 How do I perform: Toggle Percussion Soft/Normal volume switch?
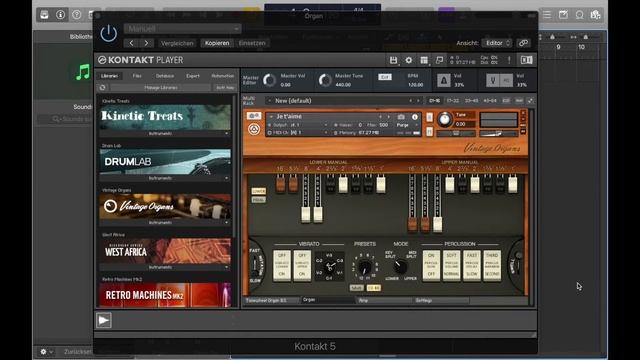click(x=451, y=265)
